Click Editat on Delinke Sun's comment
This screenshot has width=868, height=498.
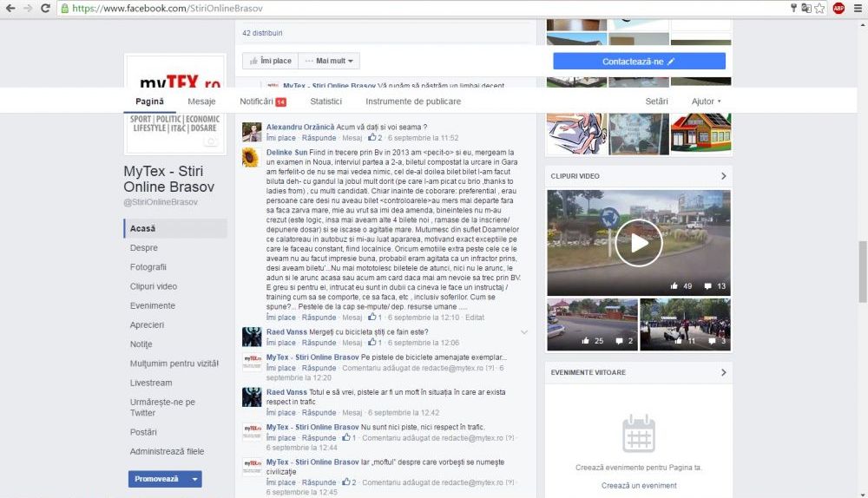point(475,318)
